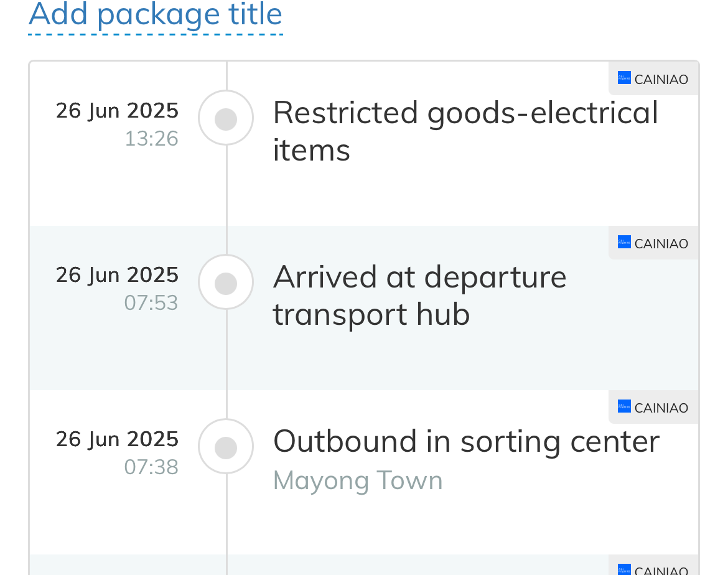Click the date above the 07:53 time
The height and width of the screenshot is (575, 728).
(117, 275)
